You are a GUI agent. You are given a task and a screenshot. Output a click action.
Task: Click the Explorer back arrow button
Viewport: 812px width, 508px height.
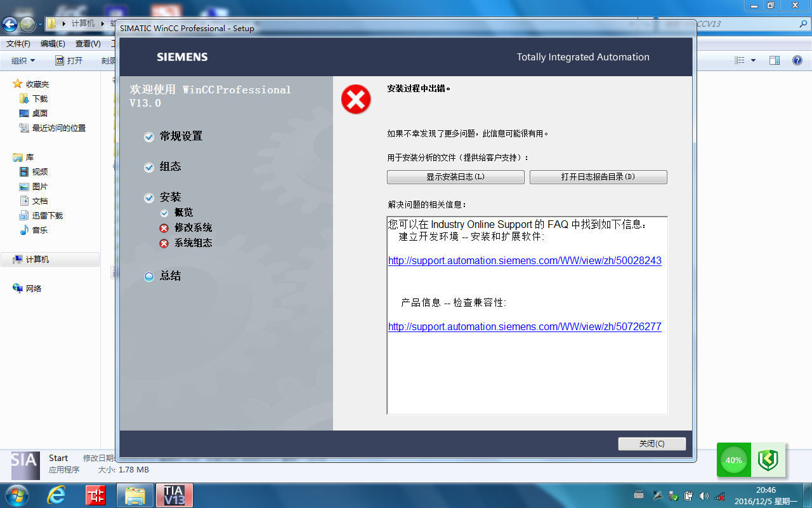point(10,24)
